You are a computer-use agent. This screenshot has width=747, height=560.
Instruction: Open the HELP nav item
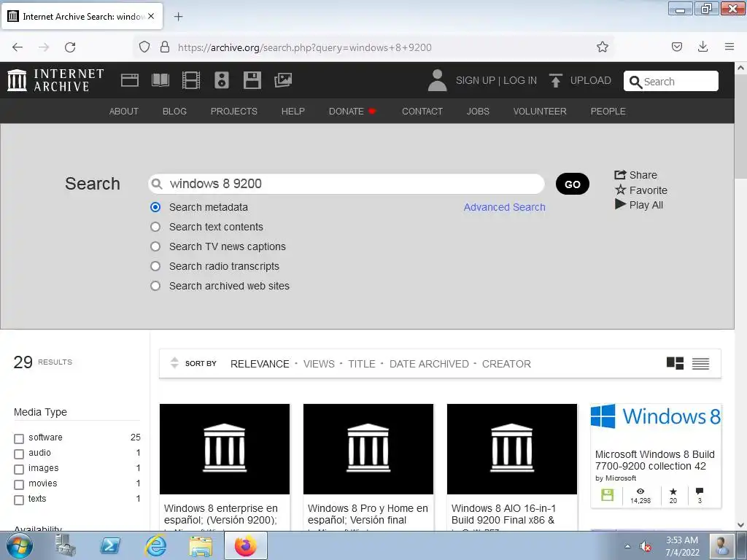click(293, 112)
